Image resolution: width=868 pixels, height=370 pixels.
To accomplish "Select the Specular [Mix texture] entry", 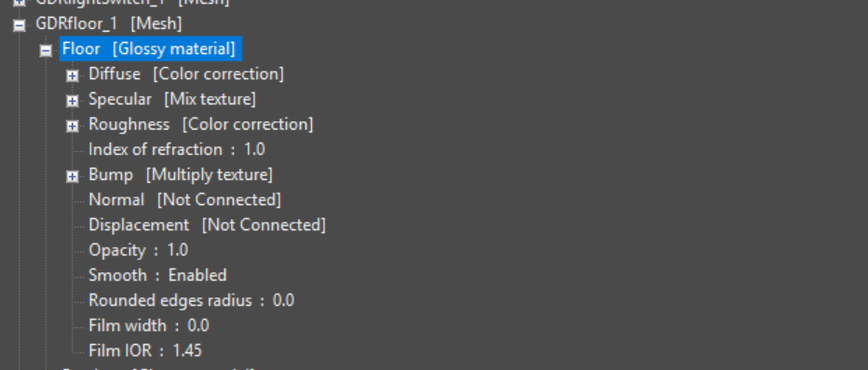I will pos(172,100).
